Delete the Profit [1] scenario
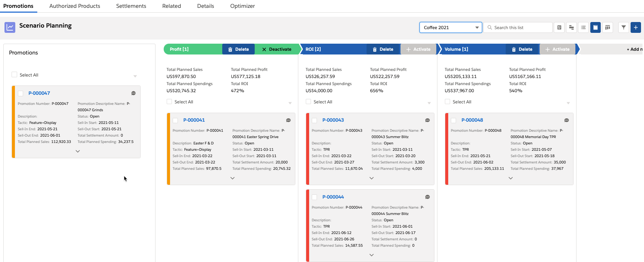The height and width of the screenshot is (262, 644). point(239,49)
